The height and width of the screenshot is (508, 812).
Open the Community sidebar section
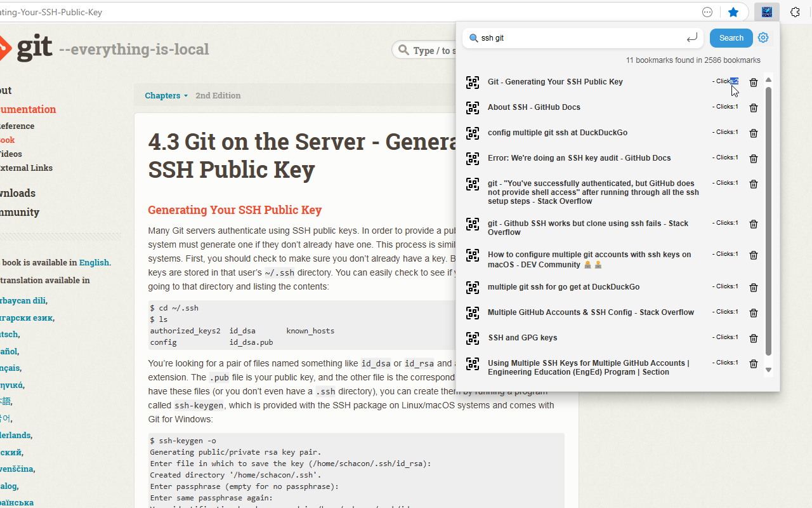click(x=20, y=212)
